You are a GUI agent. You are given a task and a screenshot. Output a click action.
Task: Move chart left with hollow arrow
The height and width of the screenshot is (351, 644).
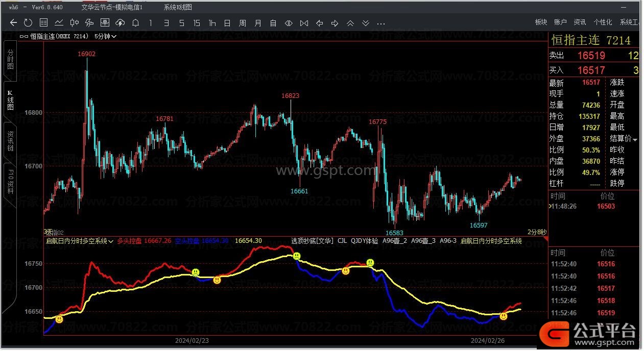pyautogui.click(x=320, y=23)
